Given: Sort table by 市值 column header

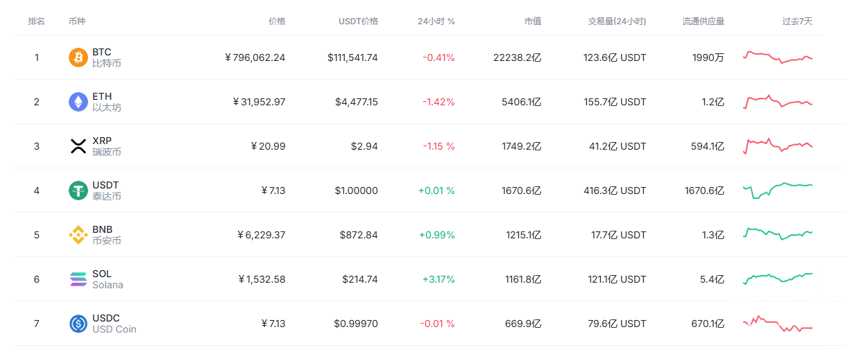Looking at the screenshot, I should point(532,21).
